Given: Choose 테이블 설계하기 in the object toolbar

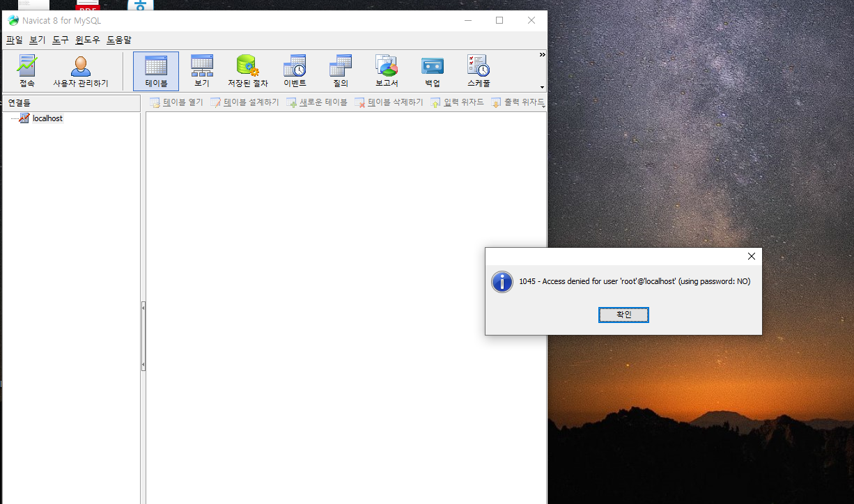Looking at the screenshot, I should point(244,102).
